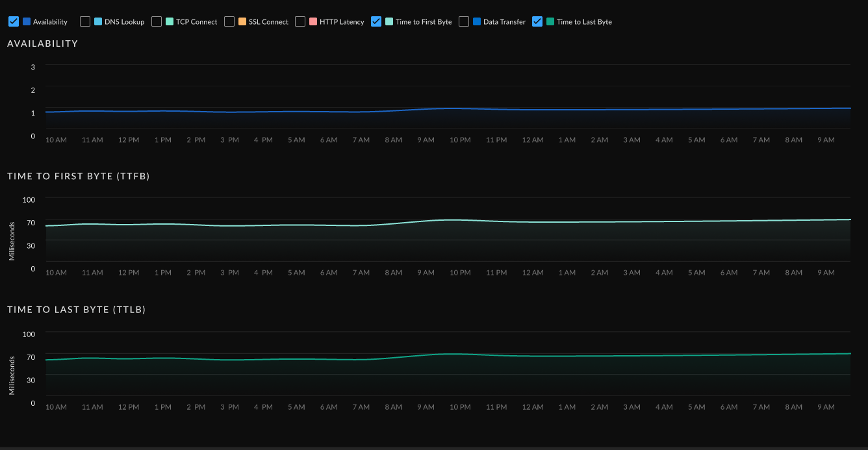Click the Time to Last Byte green swatch

pos(550,21)
